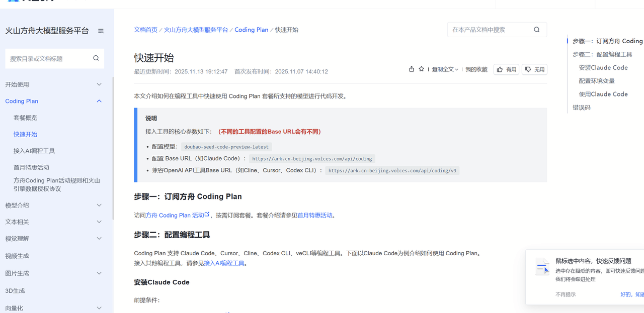Click the star favorite icon
Viewport: 644px width, 313px height.
tap(422, 69)
